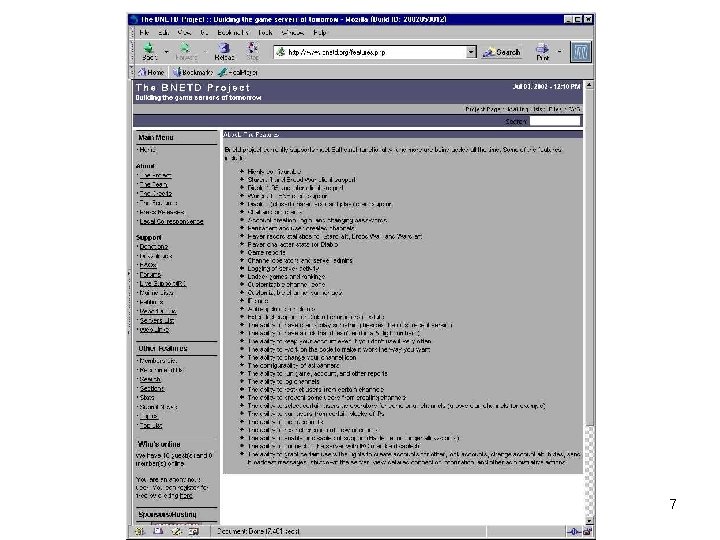Open the Window menu
Image resolution: width=720 pixels, height=540 pixels.
click(292, 33)
